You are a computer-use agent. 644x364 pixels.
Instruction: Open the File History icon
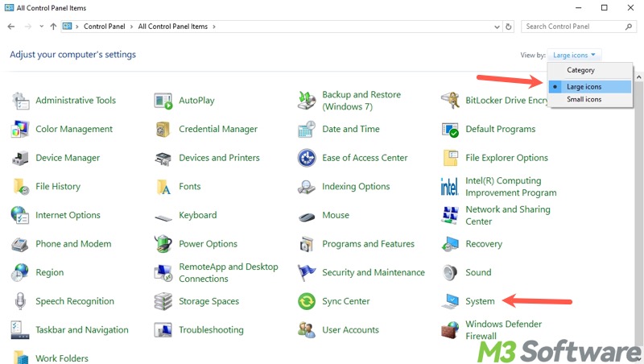(21, 187)
